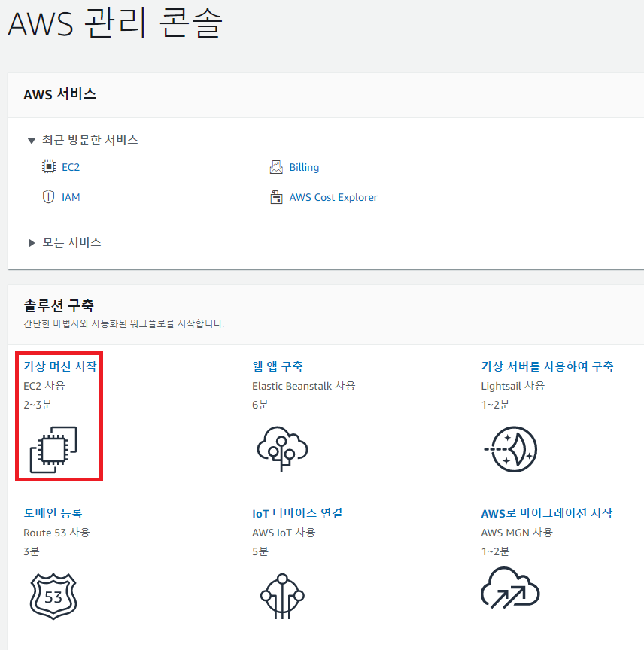Open the 도메인 등록 link
The width and height of the screenshot is (644, 650).
[53, 513]
